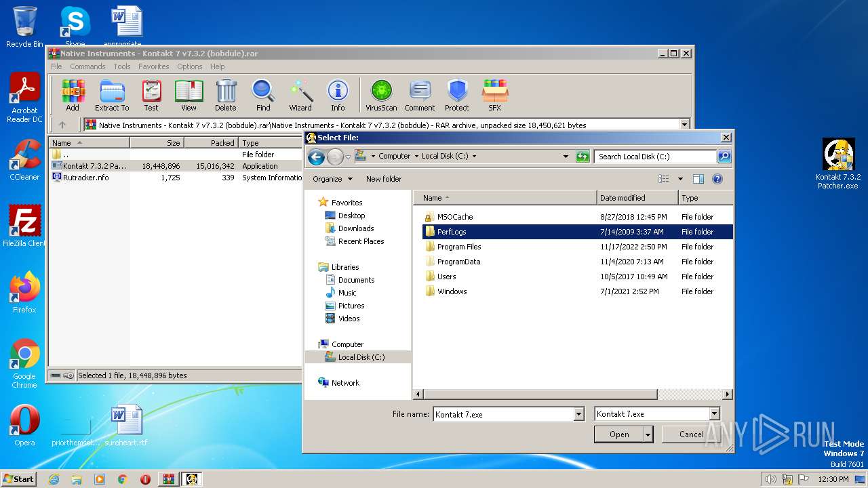The image size is (868, 488).
Task: Select Downloads in the navigation pane
Action: [x=356, y=228]
